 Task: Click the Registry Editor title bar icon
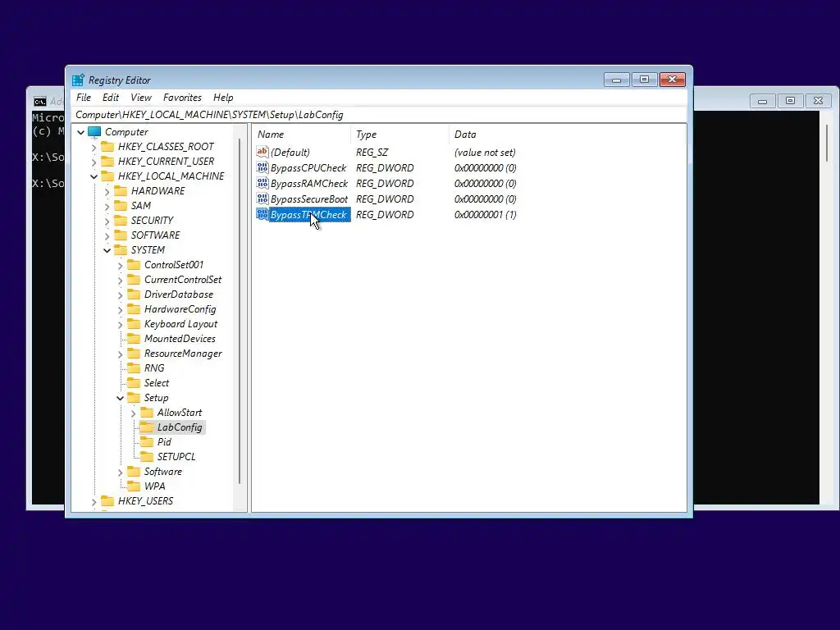coord(78,80)
